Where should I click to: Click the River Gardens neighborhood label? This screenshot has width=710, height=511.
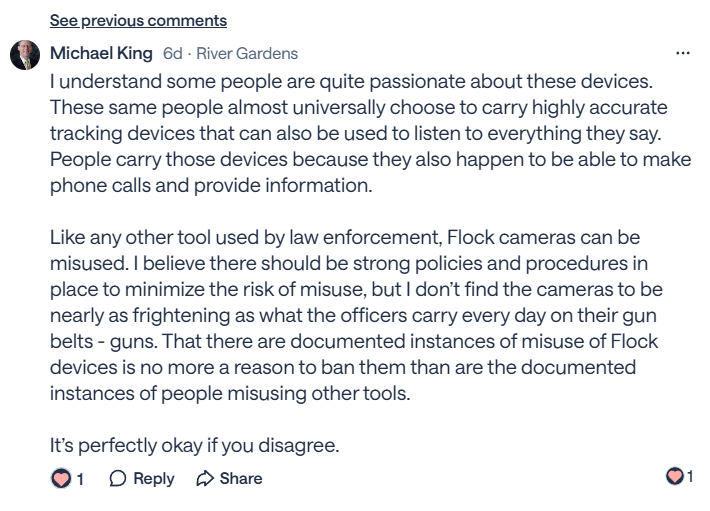pyautogui.click(x=246, y=53)
